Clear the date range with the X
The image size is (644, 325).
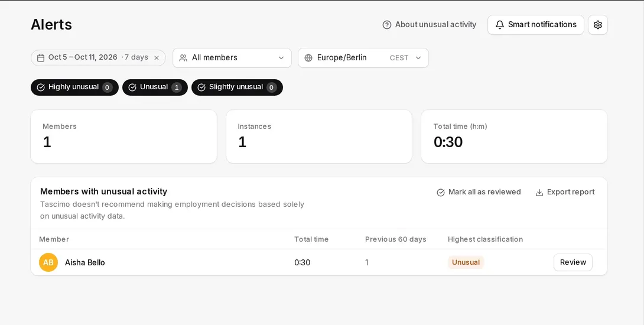coord(157,58)
